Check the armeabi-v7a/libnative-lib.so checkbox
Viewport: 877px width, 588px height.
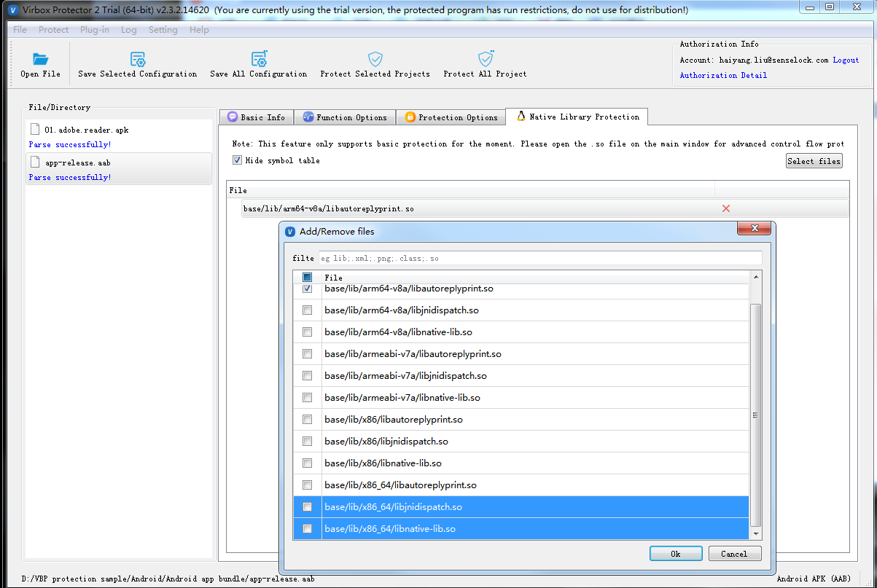coord(307,398)
